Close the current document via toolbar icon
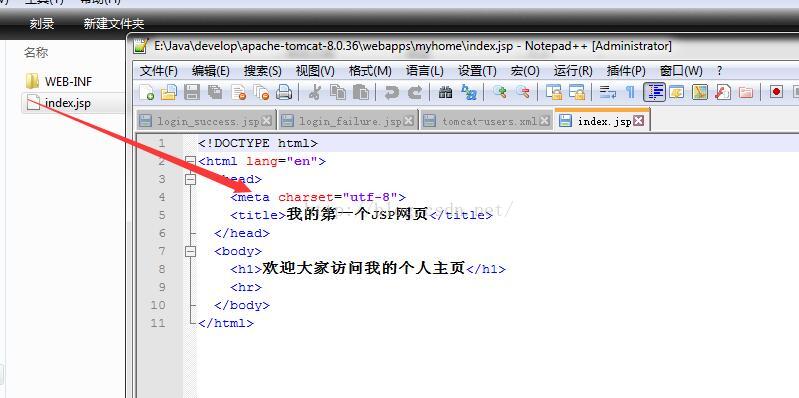 [x=238, y=92]
